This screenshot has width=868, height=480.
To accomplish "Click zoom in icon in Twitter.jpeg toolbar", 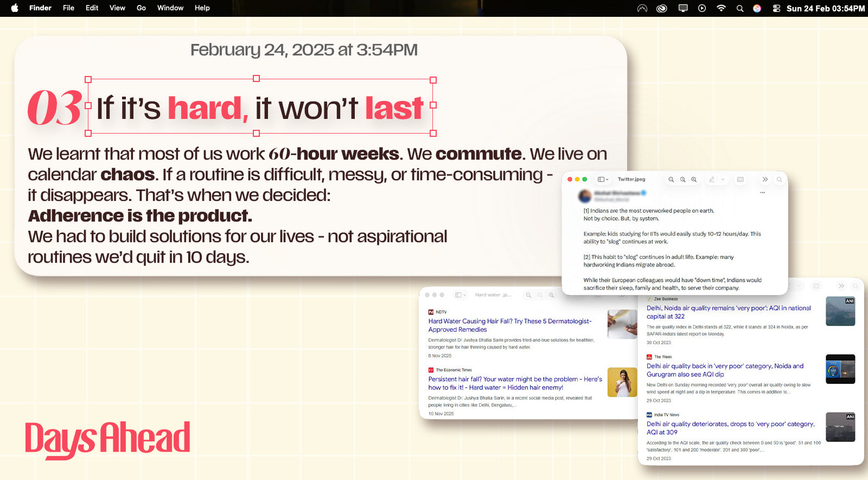I will [x=694, y=180].
